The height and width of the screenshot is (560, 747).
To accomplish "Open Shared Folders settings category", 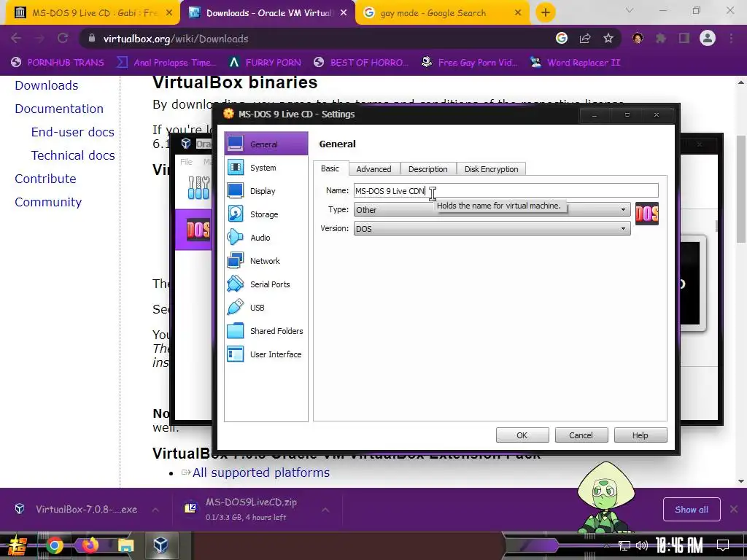I will click(266, 331).
